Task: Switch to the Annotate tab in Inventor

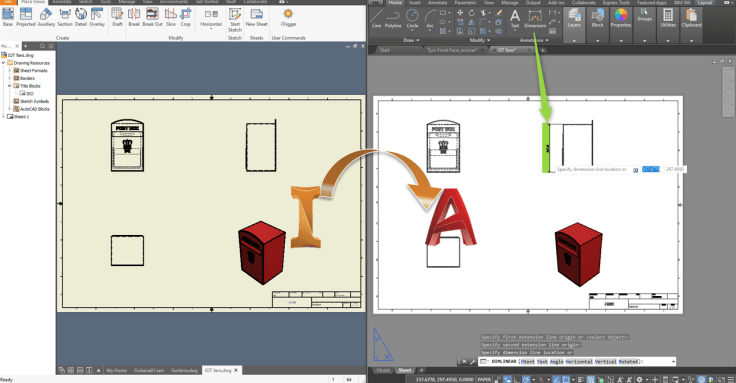Action: tap(62, 2)
